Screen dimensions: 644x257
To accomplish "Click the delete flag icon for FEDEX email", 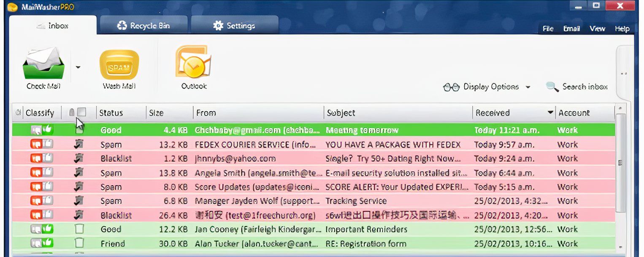I will click(78, 145).
